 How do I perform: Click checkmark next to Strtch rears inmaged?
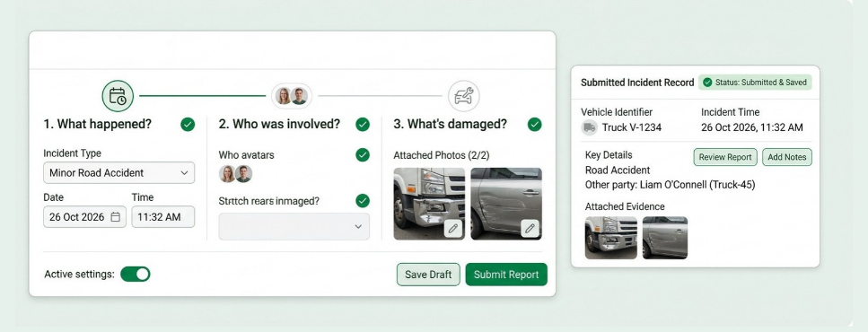point(363,201)
